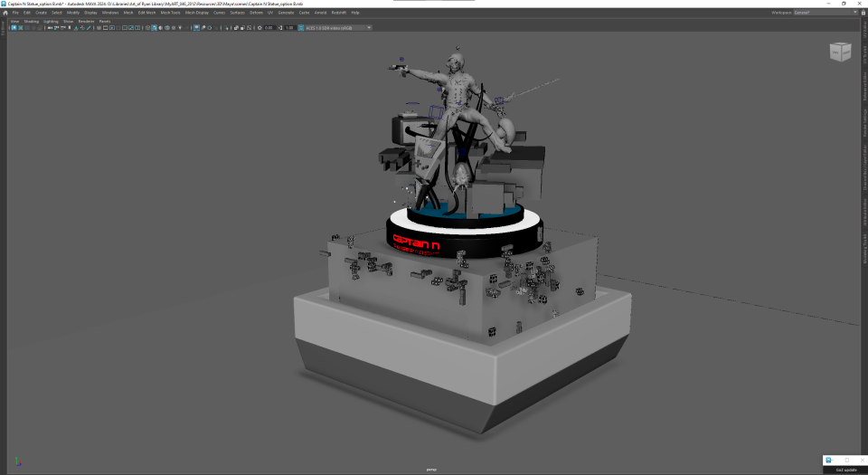
Task: Open the Mesh Tools menu
Action: pyautogui.click(x=170, y=12)
